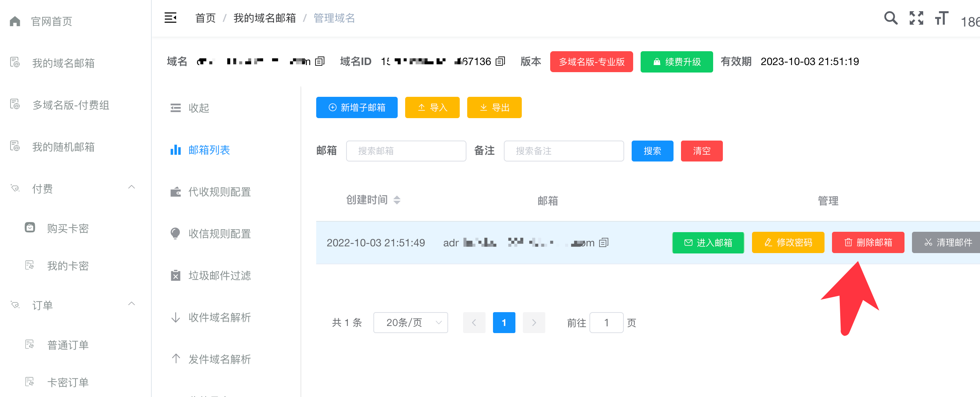The height and width of the screenshot is (397, 980).
Task: Open 我的随机邮箱 sidebar item
Action: click(x=63, y=147)
